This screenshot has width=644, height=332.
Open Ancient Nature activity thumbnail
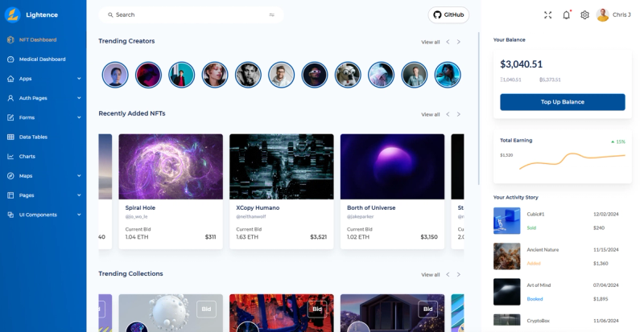pyautogui.click(x=507, y=256)
